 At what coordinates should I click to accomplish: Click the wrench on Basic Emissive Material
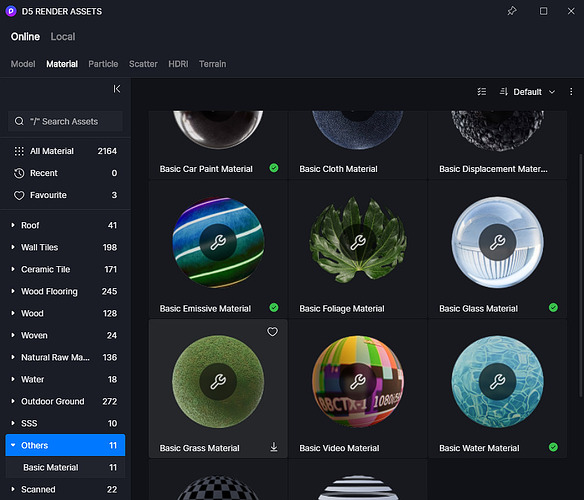pyautogui.click(x=218, y=242)
